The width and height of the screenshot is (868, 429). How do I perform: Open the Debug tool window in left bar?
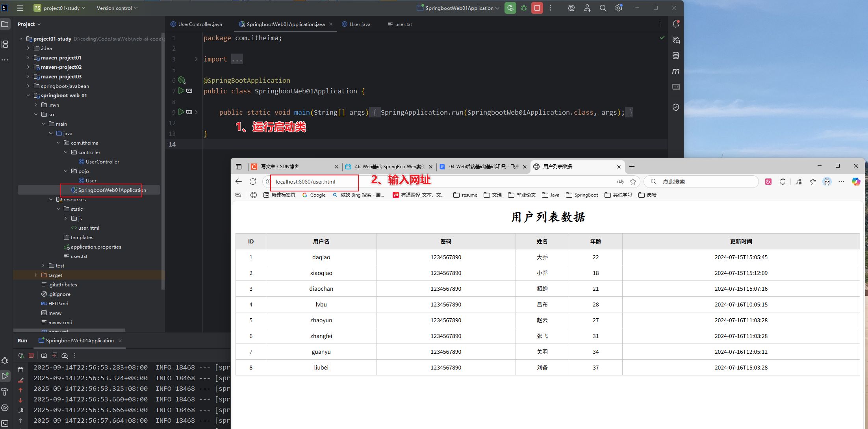(x=5, y=360)
